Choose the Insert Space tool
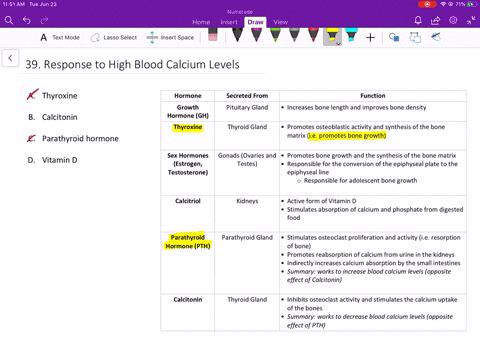480x360 pixels. 170,38
